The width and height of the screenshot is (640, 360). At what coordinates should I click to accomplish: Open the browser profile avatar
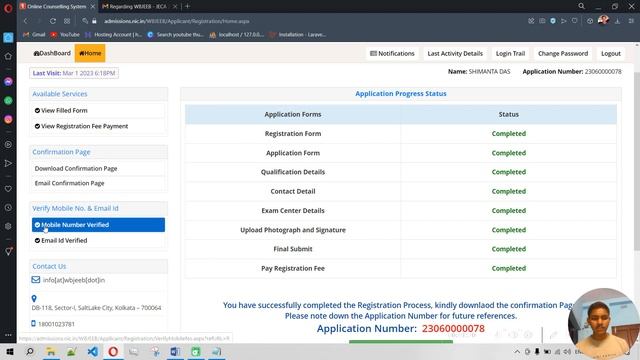603,20
